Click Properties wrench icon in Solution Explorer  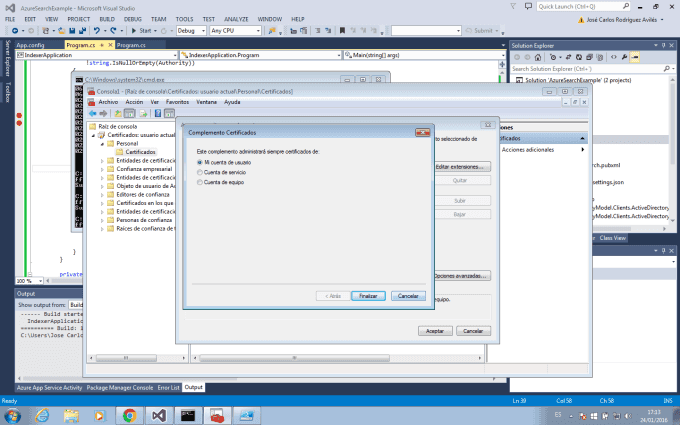point(624,57)
